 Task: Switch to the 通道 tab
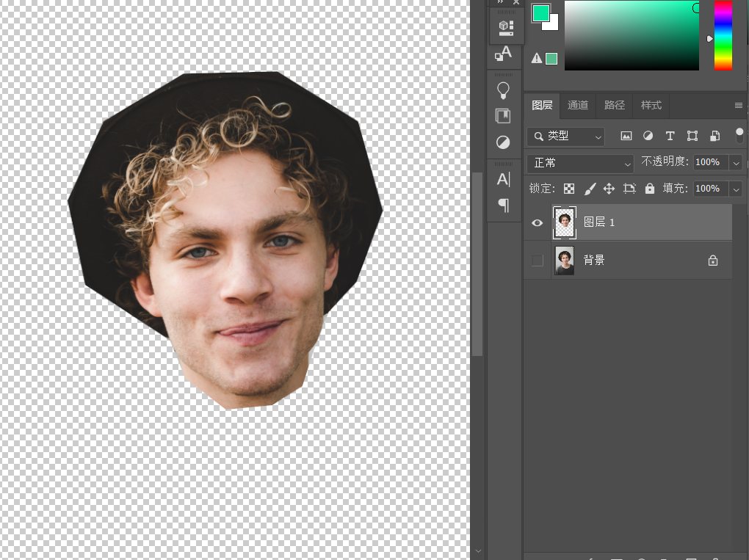[x=577, y=105]
